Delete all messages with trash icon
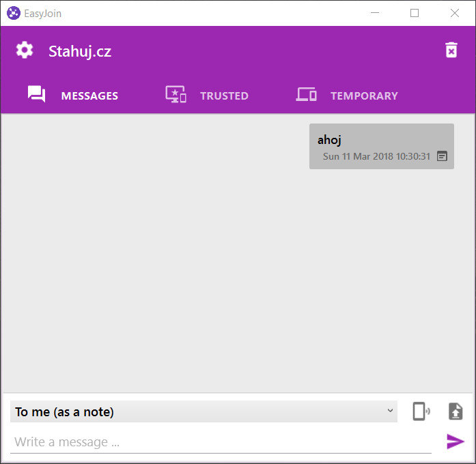 coord(451,50)
